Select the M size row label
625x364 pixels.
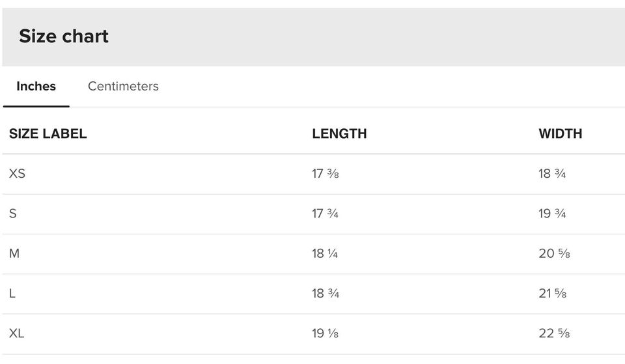(14, 253)
